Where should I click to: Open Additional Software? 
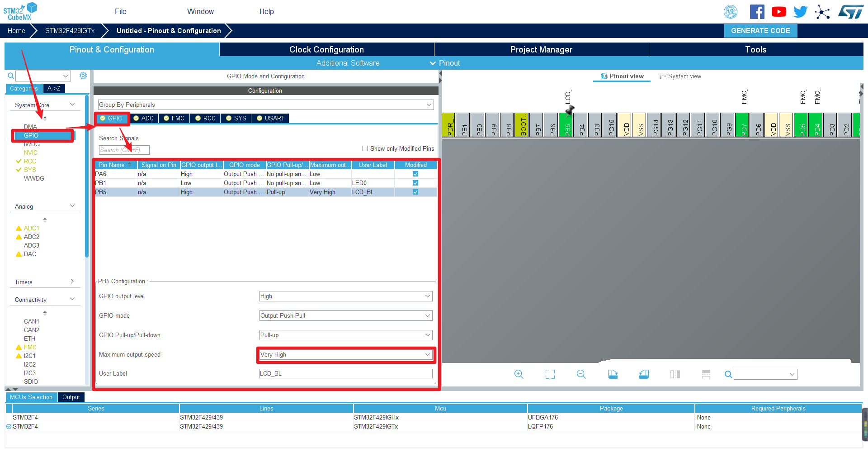pos(348,63)
